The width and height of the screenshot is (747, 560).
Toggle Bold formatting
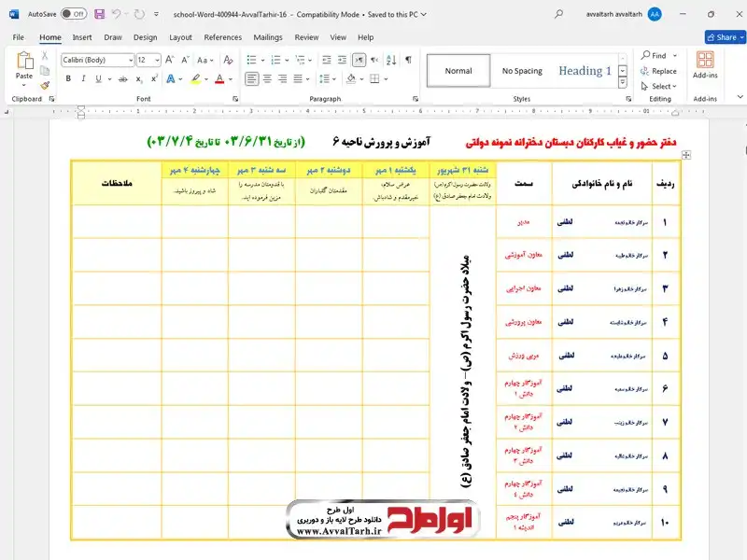click(x=68, y=79)
